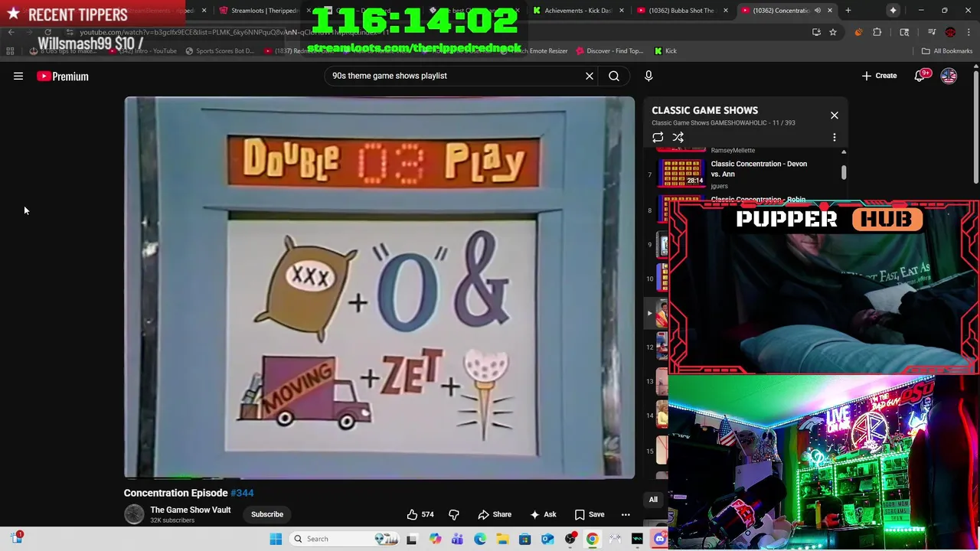
Task: Open The Game Show Vault channel avatar
Action: click(x=134, y=514)
